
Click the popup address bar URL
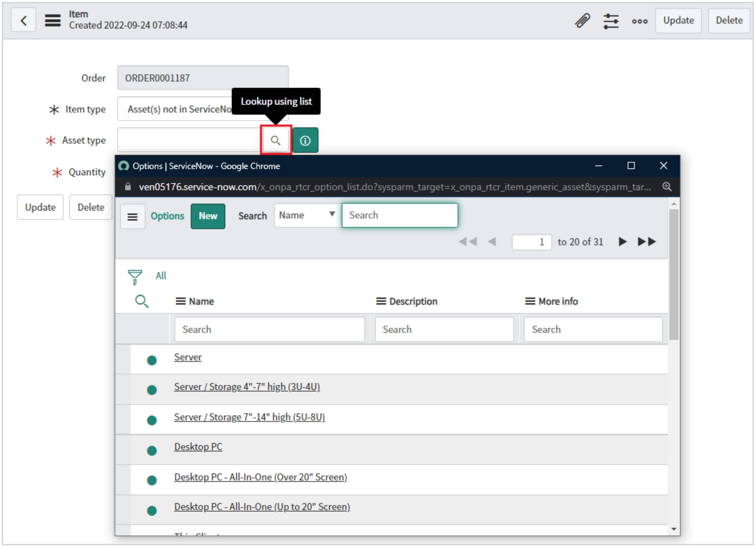point(395,187)
